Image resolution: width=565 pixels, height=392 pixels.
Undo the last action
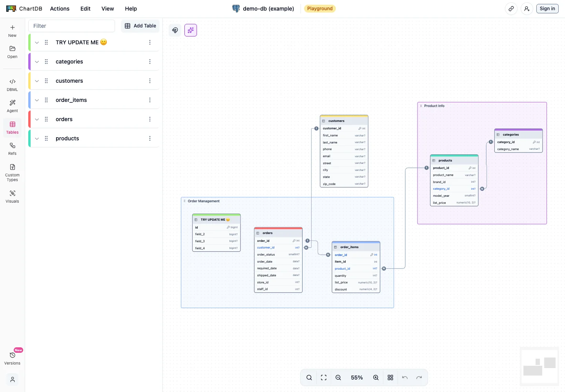tap(405, 377)
